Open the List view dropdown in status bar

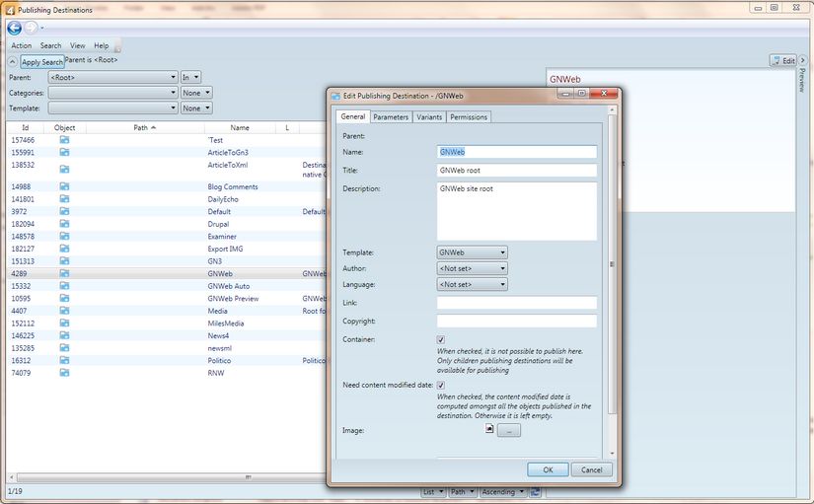(x=433, y=491)
